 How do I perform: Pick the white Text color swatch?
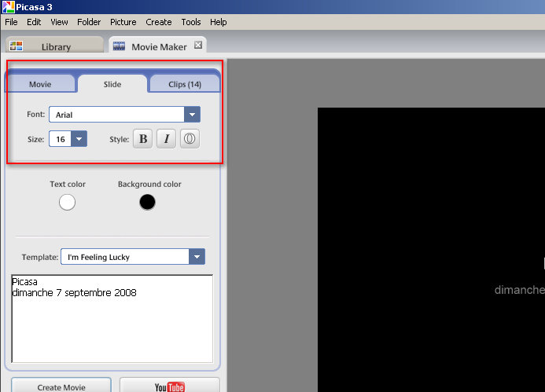tap(67, 202)
